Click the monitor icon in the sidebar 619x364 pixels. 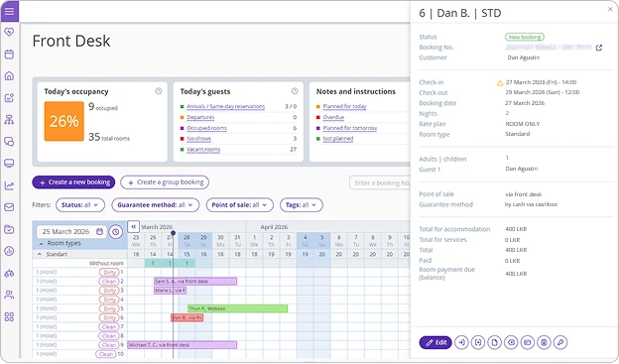9,163
